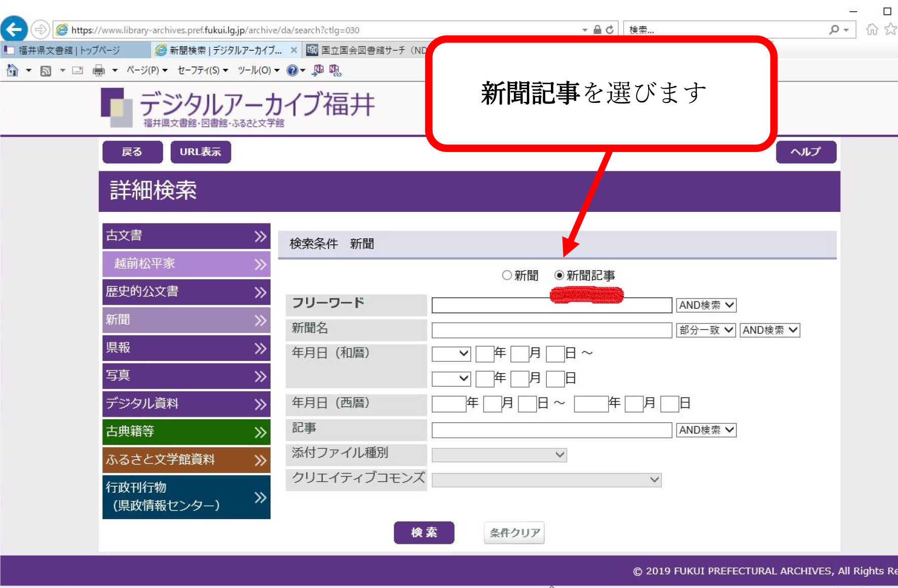Viewport: 898px width, 588px height.
Task: Open 古典籍等 sidebar category
Action: coord(186,432)
